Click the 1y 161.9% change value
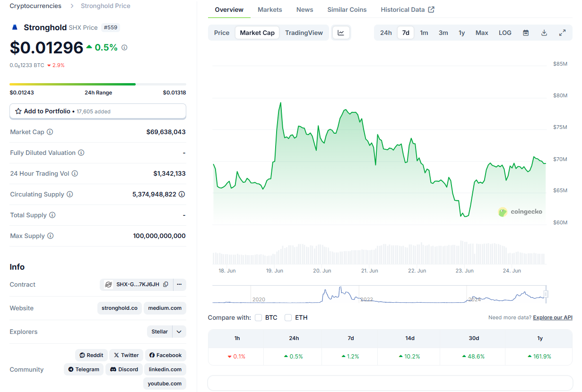This screenshot has width=582, height=392. (540, 357)
